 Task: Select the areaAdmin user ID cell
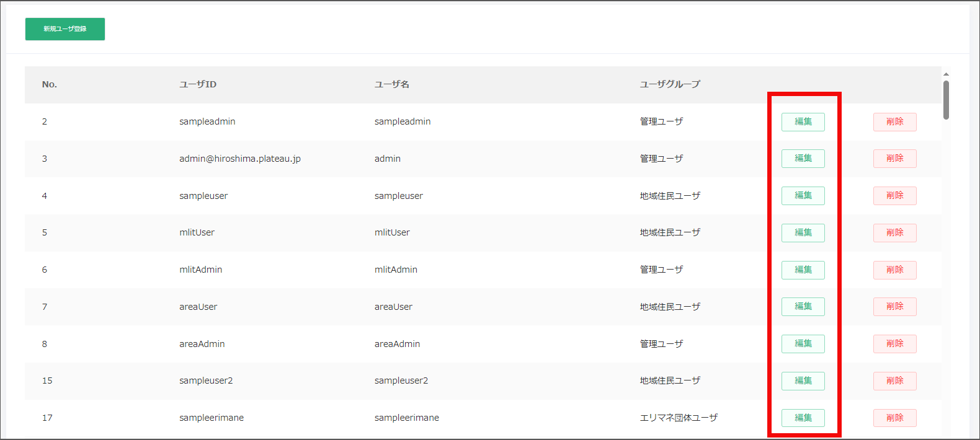click(202, 344)
